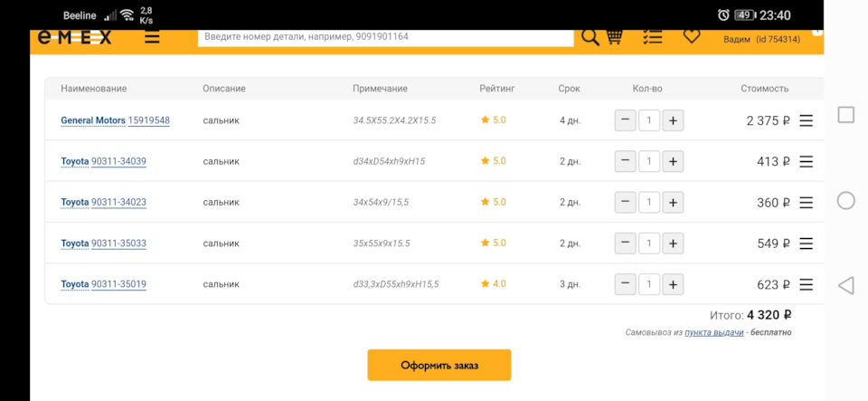Decrease quantity for Toyota 90311-34023
Image resolution: width=868 pixels, height=401 pixels.
[x=625, y=202]
